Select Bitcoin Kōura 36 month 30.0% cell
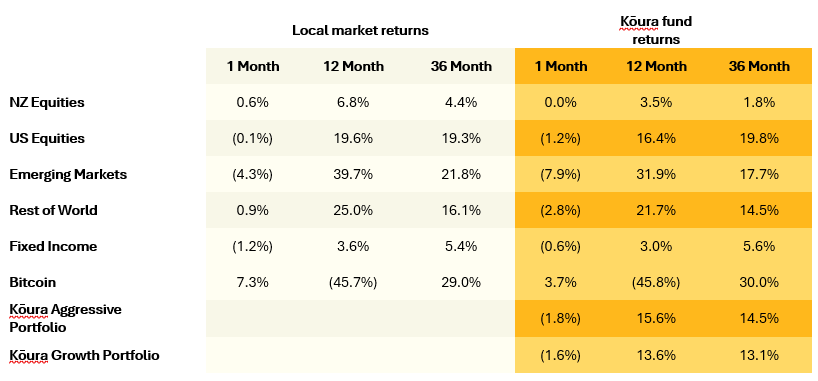818x381 pixels. [x=759, y=282]
